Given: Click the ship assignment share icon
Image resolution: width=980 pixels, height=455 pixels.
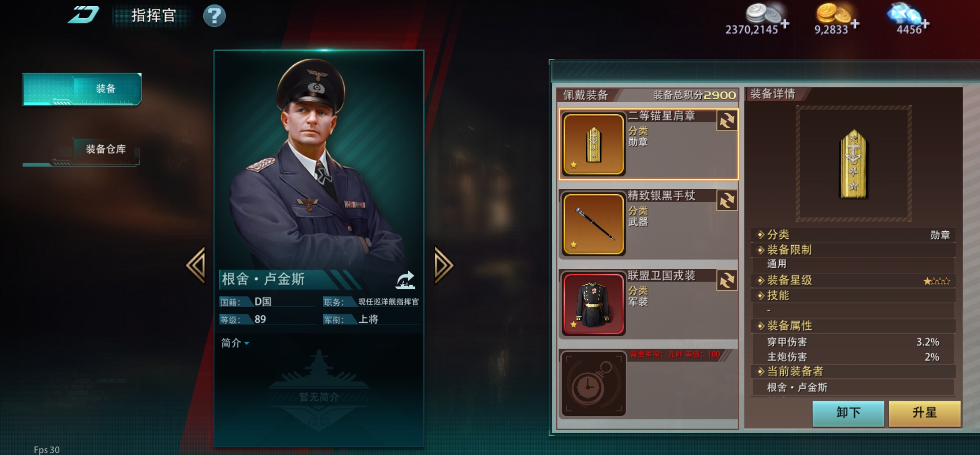Looking at the screenshot, I should tap(405, 280).
